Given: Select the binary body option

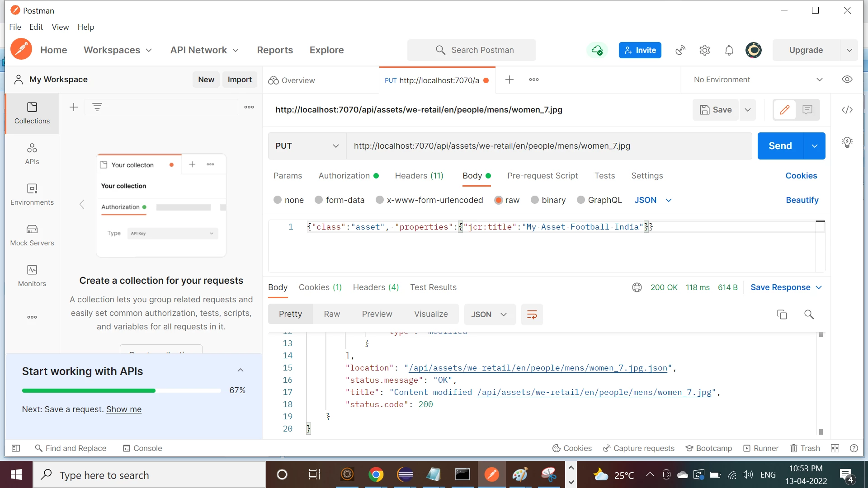Looking at the screenshot, I should click(535, 200).
